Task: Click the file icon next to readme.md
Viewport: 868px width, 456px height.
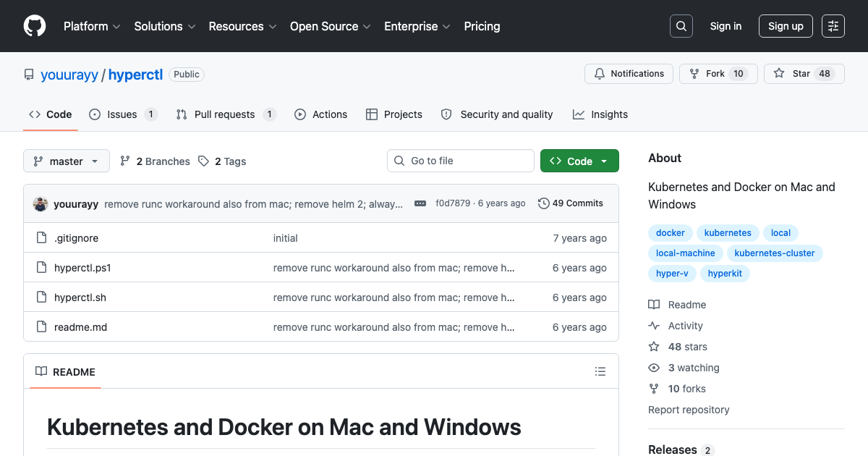Action: 41,327
